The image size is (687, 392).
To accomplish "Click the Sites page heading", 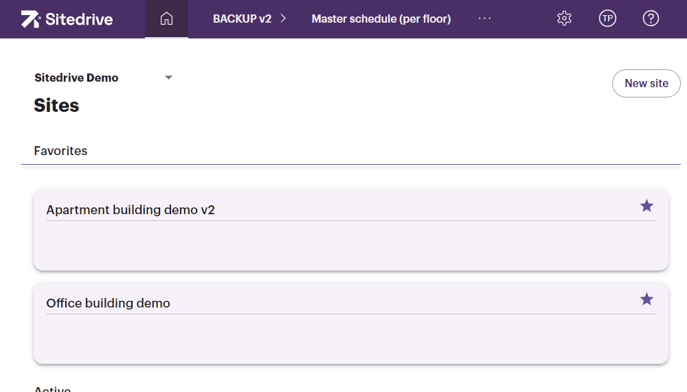I will click(x=57, y=106).
